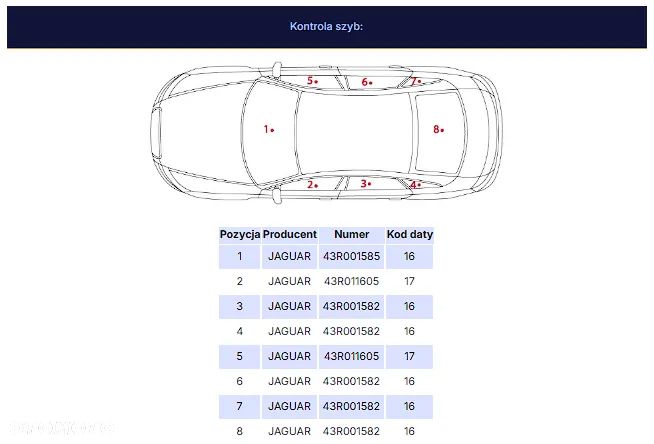The height and width of the screenshot is (444, 654).
Task: Click JAGUAR producer cell in row 8
Action: pos(290,431)
